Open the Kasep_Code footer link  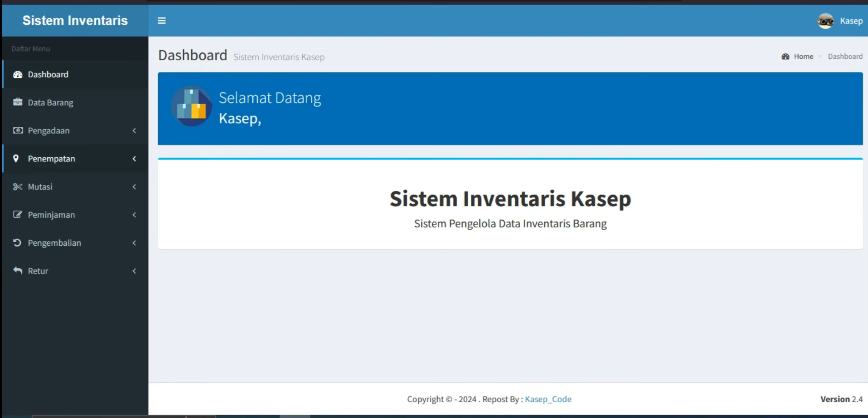pos(548,399)
